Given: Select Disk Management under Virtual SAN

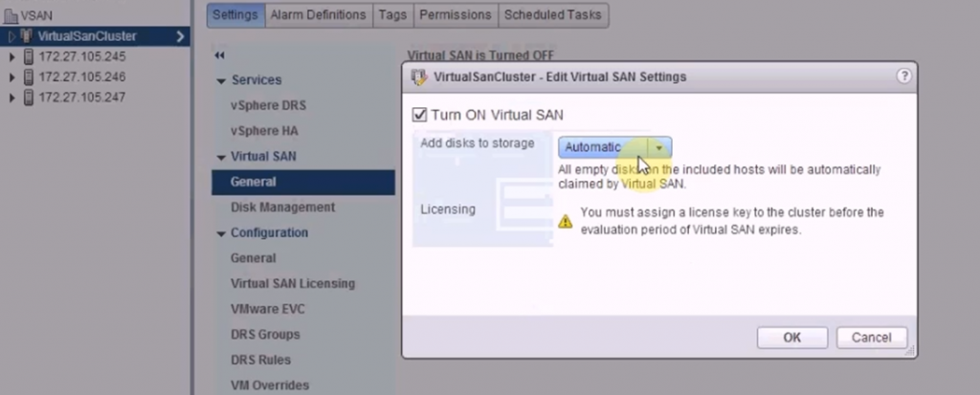Looking at the screenshot, I should click(282, 207).
